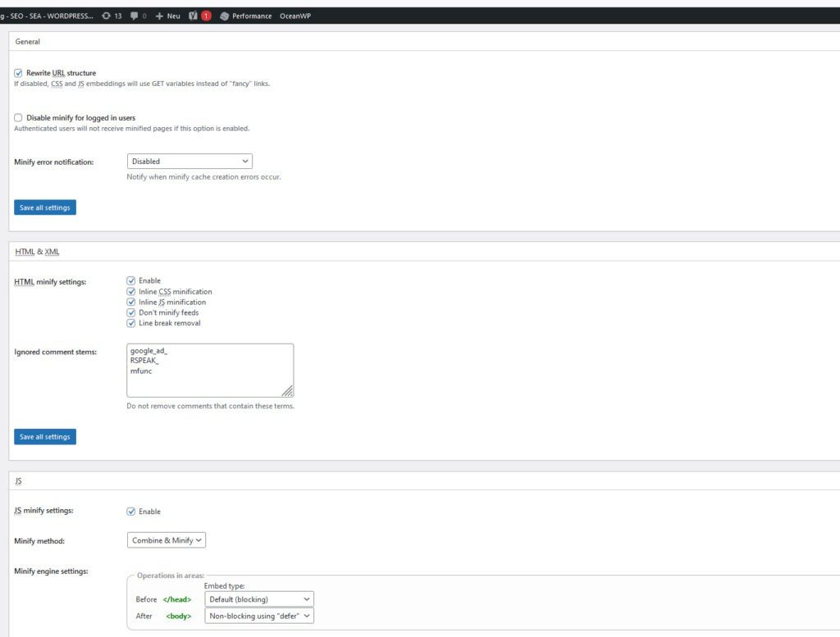The width and height of the screenshot is (840, 637).
Task: Click the Minify method label
Action: coord(39,541)
